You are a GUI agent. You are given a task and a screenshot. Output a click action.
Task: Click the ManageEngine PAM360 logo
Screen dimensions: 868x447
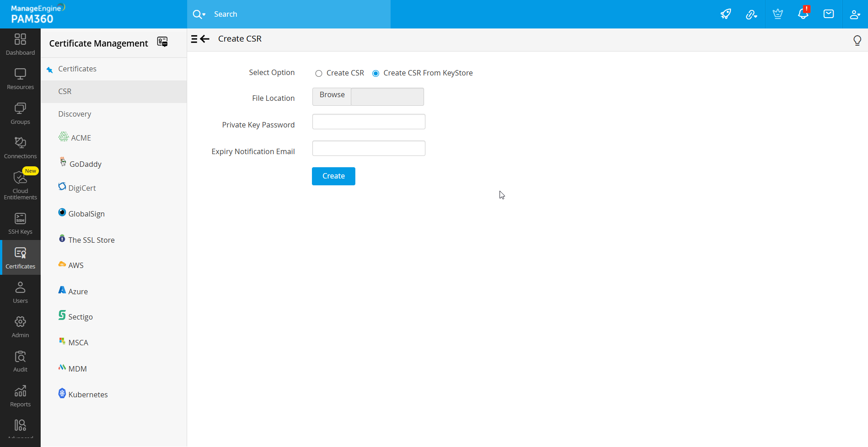[38, 14]
